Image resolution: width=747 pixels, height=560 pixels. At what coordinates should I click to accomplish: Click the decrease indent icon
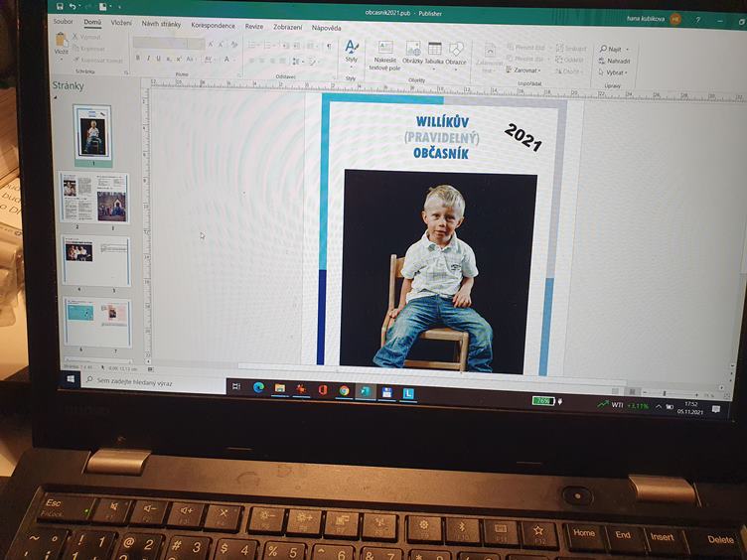(285, 46)
